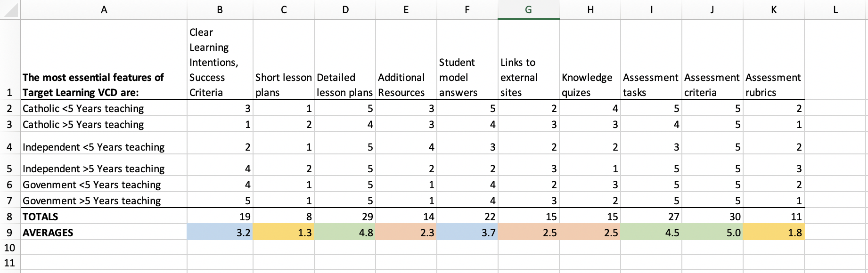Select row 11 header

[x=8, y=263]
